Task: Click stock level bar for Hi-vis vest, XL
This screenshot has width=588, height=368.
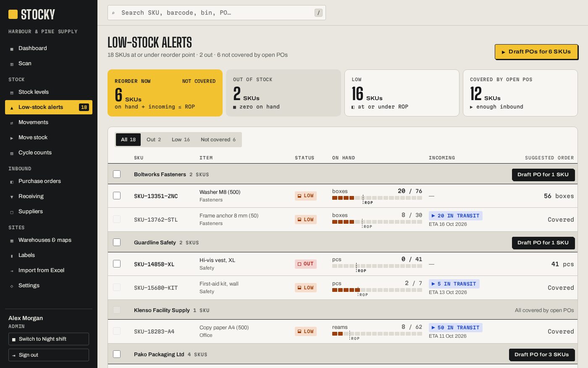Action: pyautogui.click(x=377, y=266)
